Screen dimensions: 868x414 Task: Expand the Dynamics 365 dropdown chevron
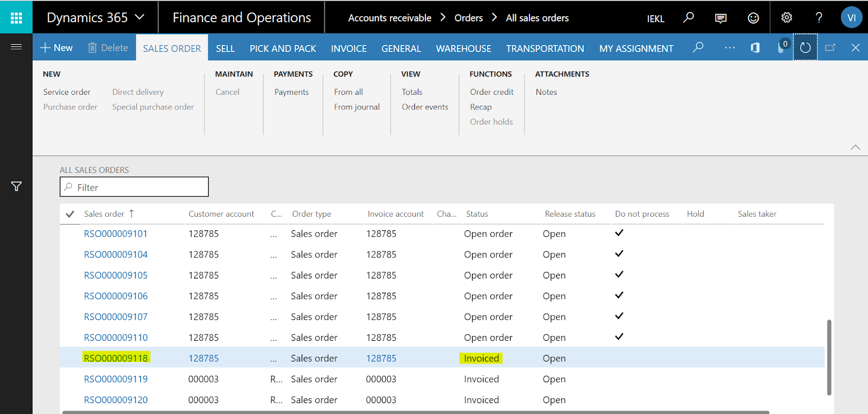[139, 17]
